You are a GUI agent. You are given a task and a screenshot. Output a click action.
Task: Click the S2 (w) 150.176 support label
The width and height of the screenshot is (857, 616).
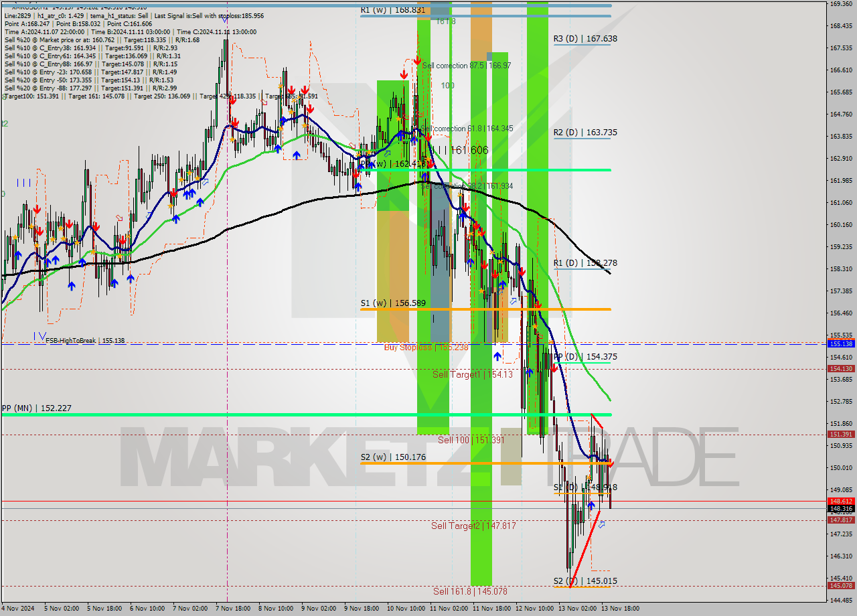(393, 457)
